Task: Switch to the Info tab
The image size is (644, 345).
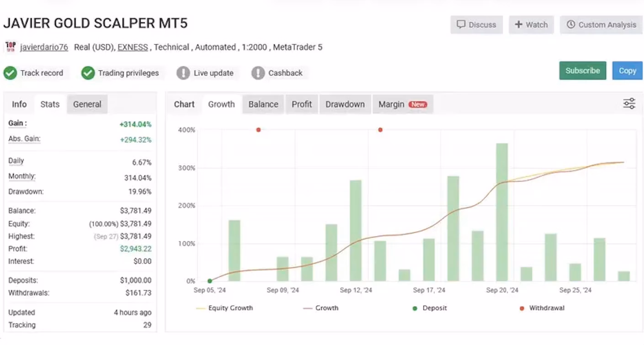Action: pyautogui.click(x=19, y=104)
